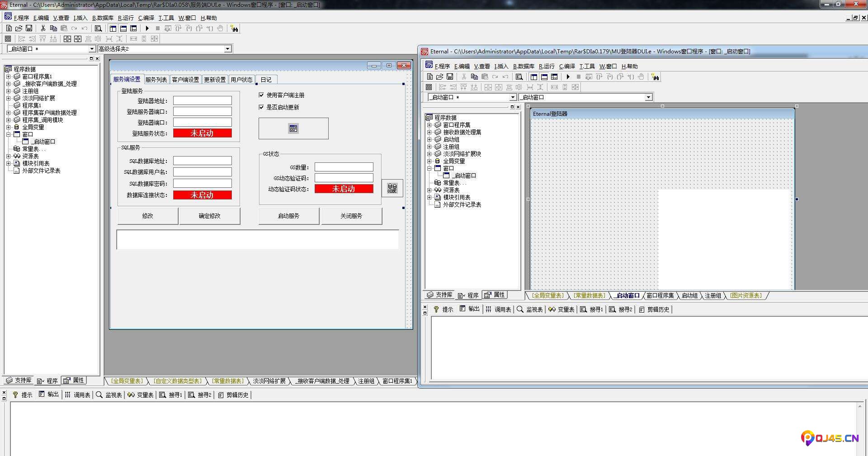Open second _启动窗口 dropdown in MU登陆器 window
The height and width of the screenshot is (456, 868).
[x=648, y=97]
